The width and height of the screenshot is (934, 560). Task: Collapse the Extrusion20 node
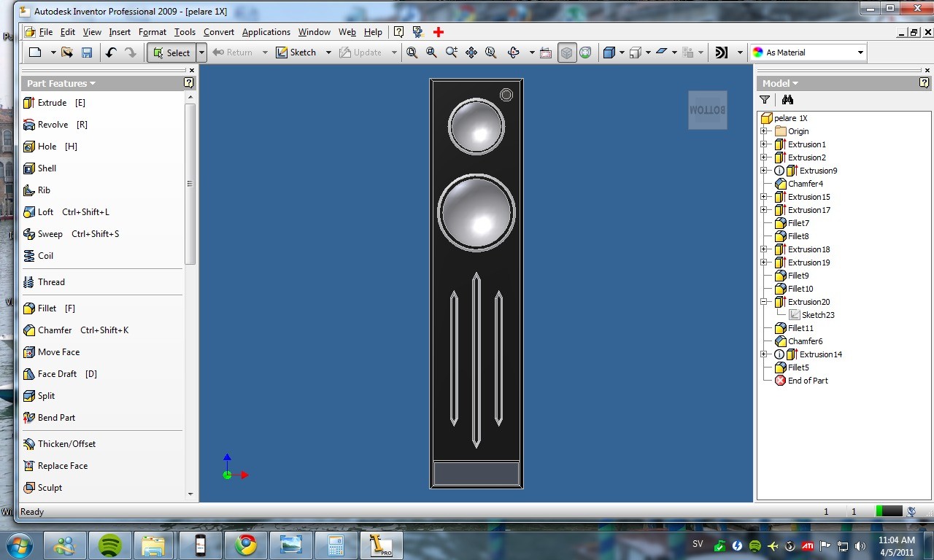tap(764, 302)
